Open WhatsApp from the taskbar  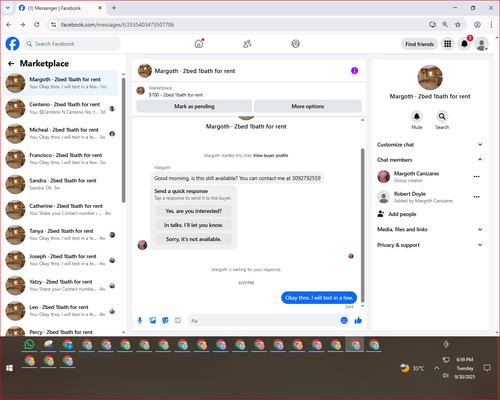click(29, 344)
